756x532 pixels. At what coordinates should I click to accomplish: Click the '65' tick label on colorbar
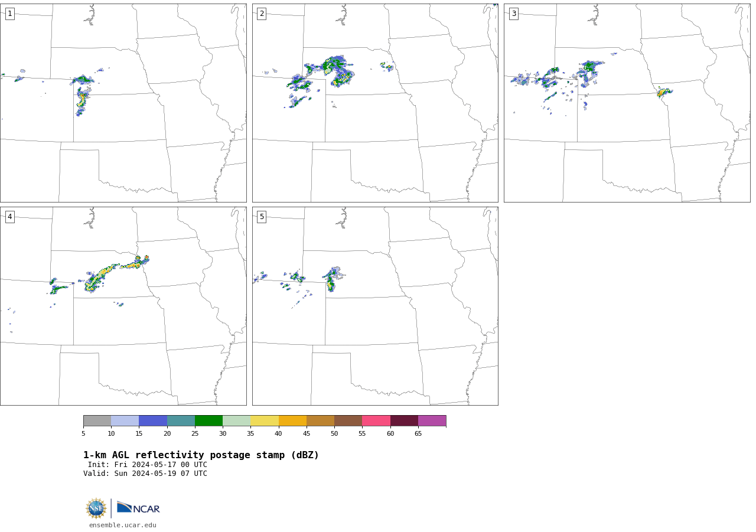(x=418, y=434)
